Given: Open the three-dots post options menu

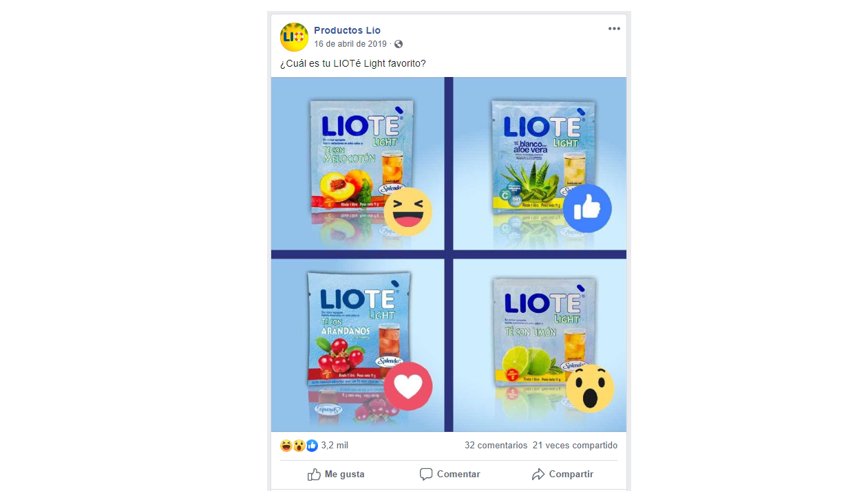Looking at the screenshot, I should tap(614, 29).
